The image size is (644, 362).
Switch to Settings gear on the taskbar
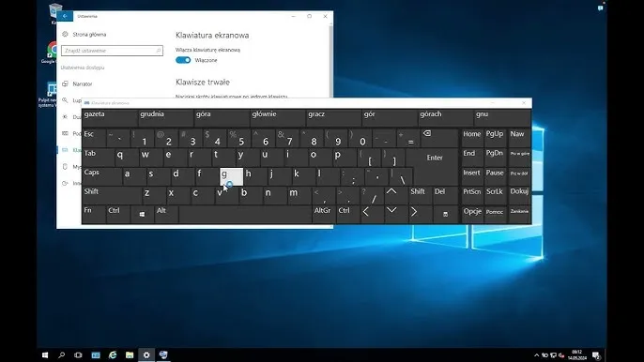pyautogui.click(x=146, y=354)
